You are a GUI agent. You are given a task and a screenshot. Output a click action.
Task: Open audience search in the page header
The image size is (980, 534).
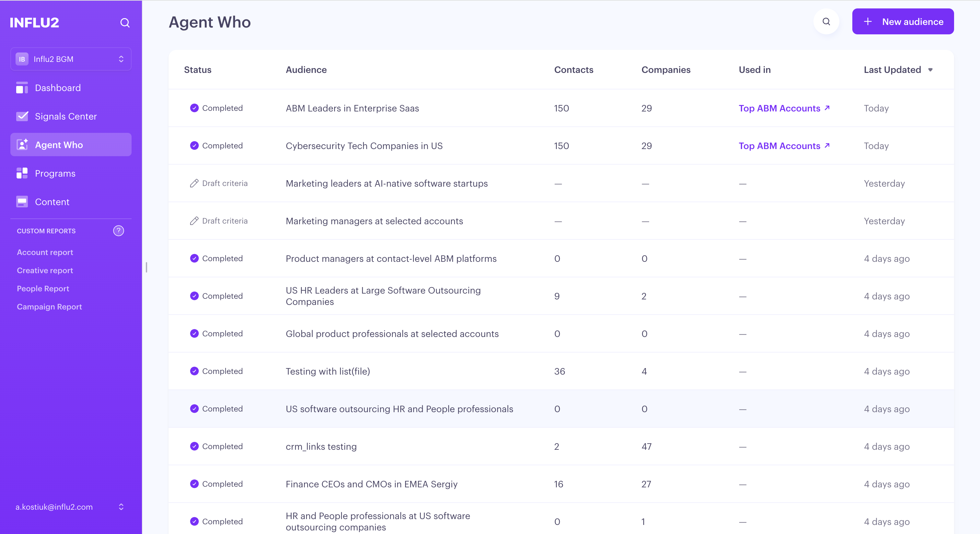tap(826, 22)
